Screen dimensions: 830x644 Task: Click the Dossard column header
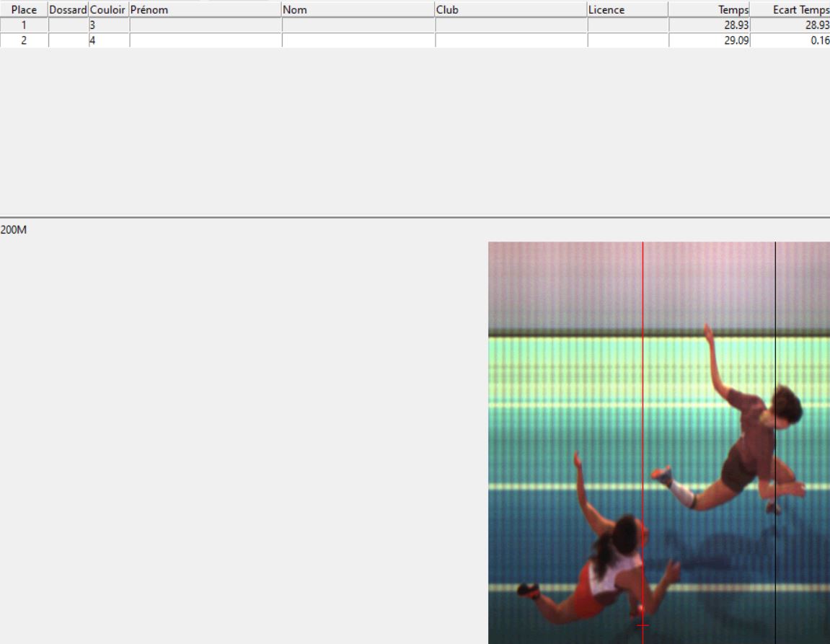tap(69, 9)
